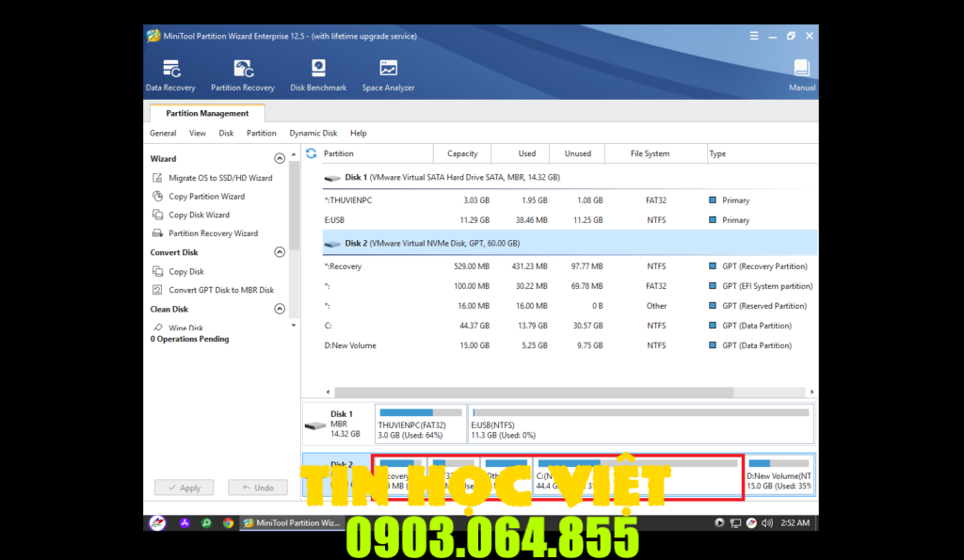Start the Migrate OS to SSD/HD Wizard
964x560 pixels.
coord(220,178)
